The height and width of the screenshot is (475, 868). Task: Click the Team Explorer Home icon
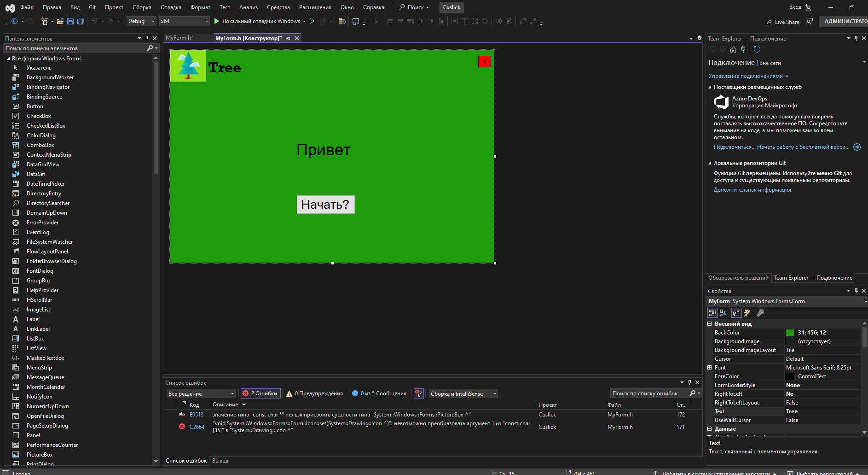tap(733, 49)
